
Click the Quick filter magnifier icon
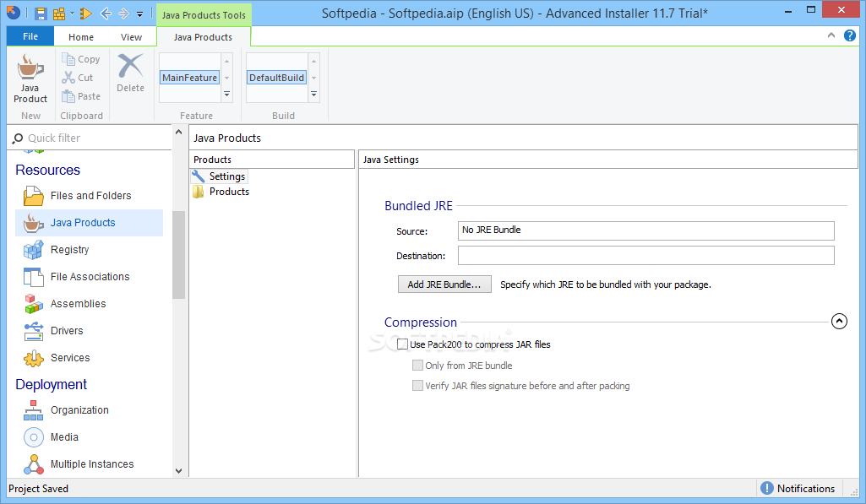[x=18, y=138]
